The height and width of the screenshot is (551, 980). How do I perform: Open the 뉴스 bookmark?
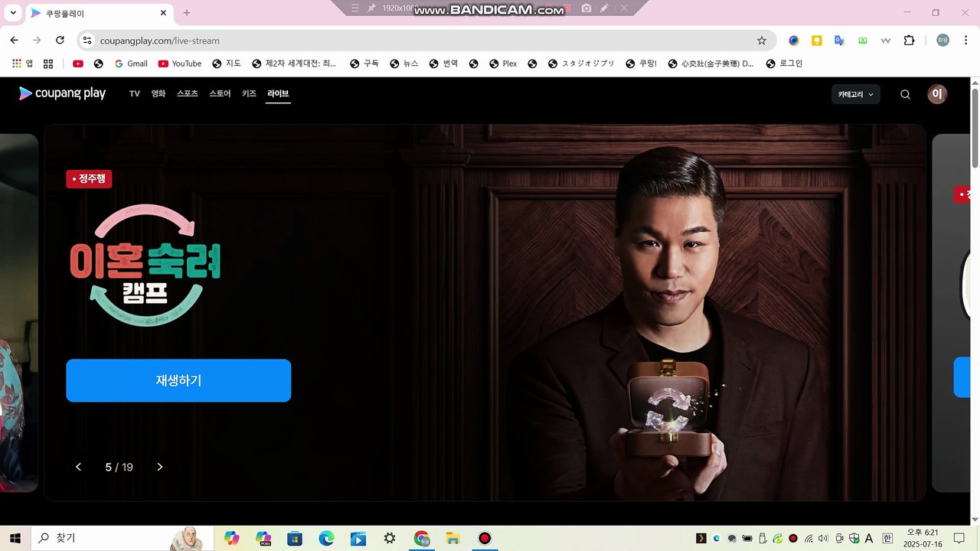click(x=404, y=64)
